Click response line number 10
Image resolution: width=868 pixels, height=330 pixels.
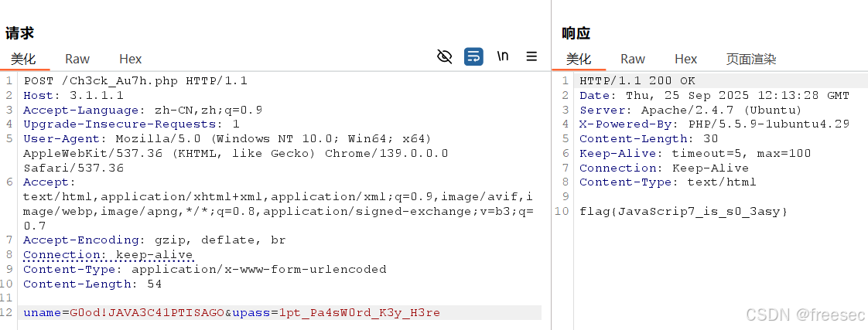click(562, 212)
